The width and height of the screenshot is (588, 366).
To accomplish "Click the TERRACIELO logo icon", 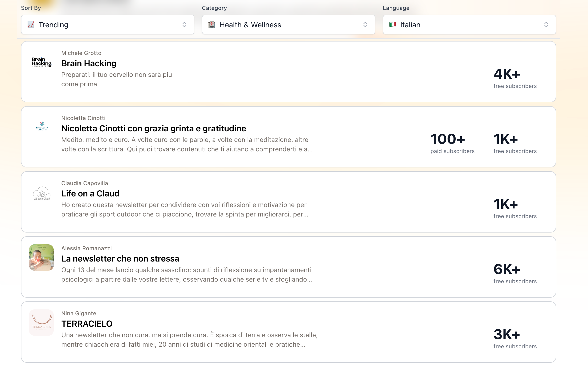I will [x=41, y=322].
